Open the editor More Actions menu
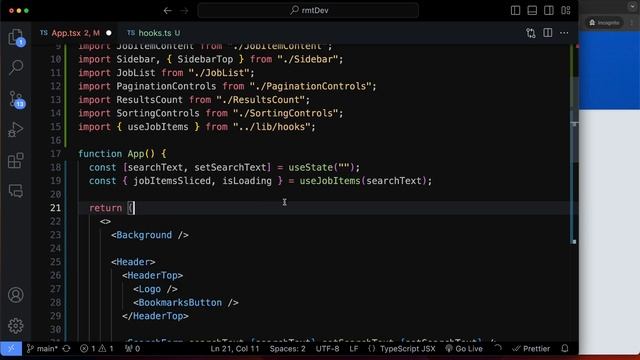 [564, 33]
